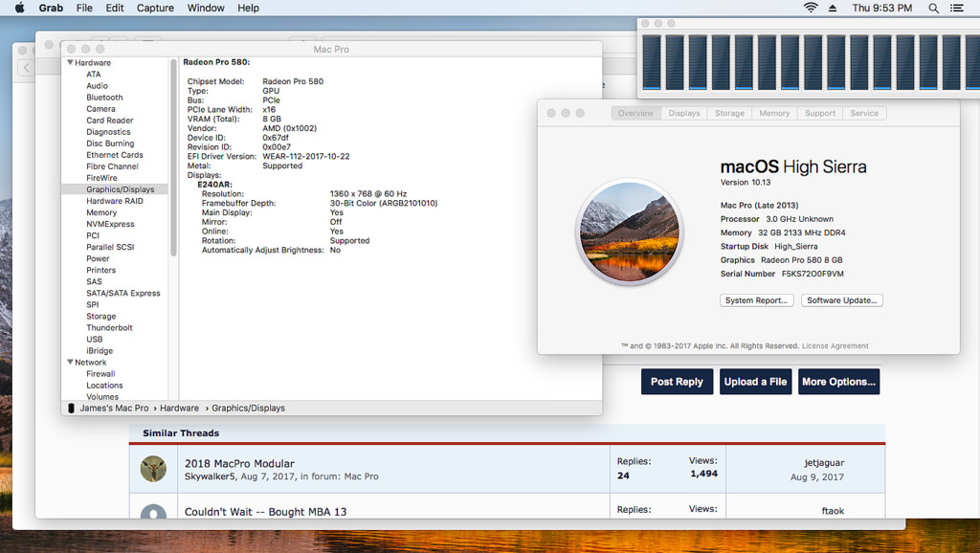The image size is (980, 553).
Task: Open Couldn't Wait -- Bought MBA 13 thread
Action: pyautogui.click(x=266, y=512)
